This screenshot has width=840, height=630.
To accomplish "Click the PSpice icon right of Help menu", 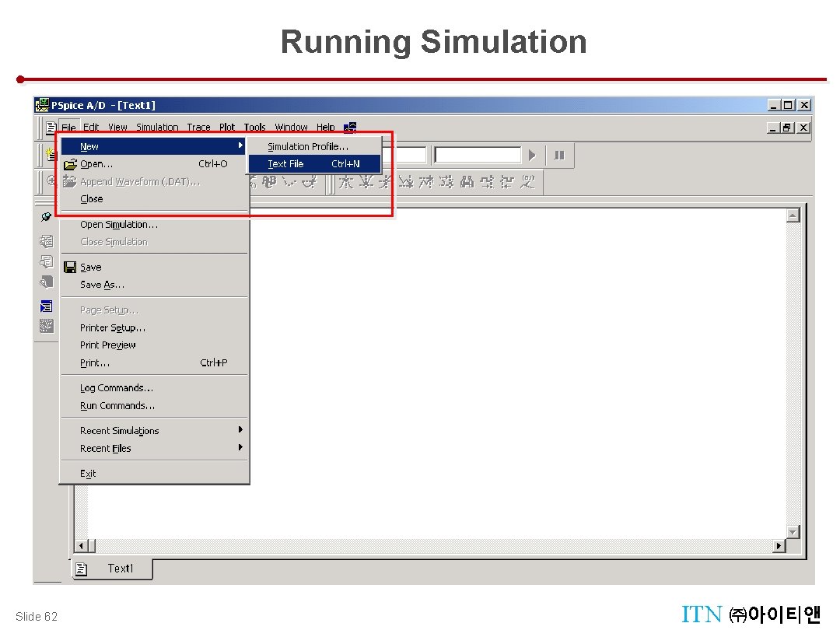I will (350, 128).
